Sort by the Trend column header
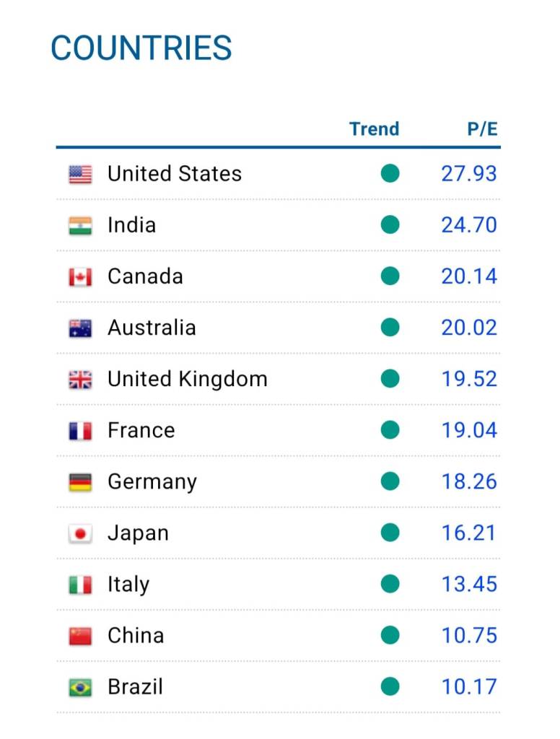The height and width of the screenshot is (739, 560). [375, 128]
